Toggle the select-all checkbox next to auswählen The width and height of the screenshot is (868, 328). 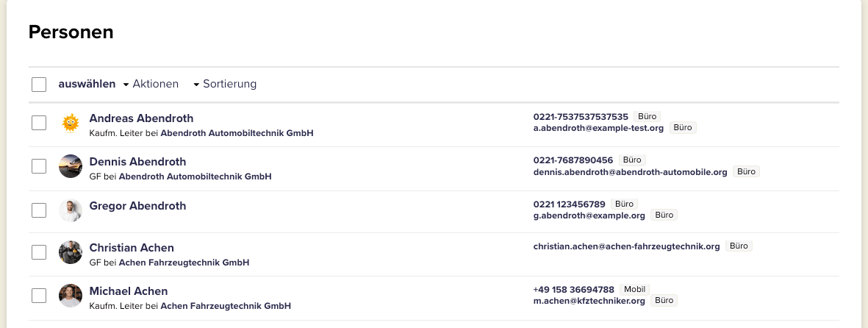tap(39, 85)
